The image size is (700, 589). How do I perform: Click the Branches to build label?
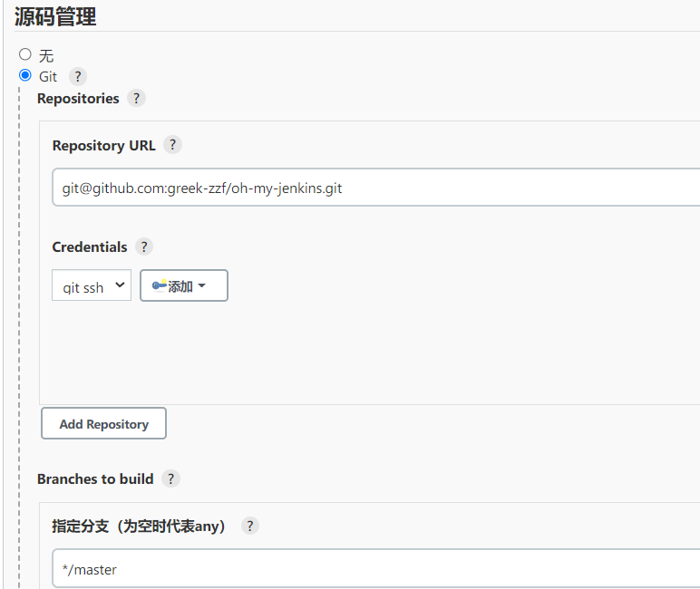pyautogui.click(x=95, y=478)
